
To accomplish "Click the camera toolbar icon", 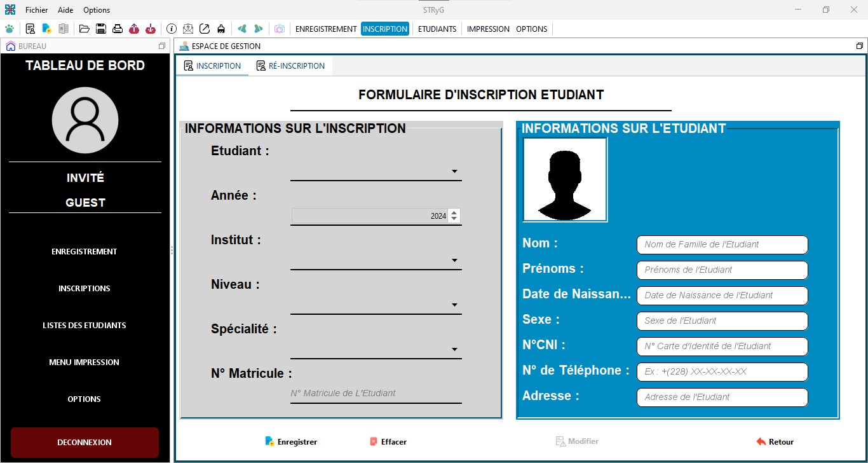I will pos(280,29).
